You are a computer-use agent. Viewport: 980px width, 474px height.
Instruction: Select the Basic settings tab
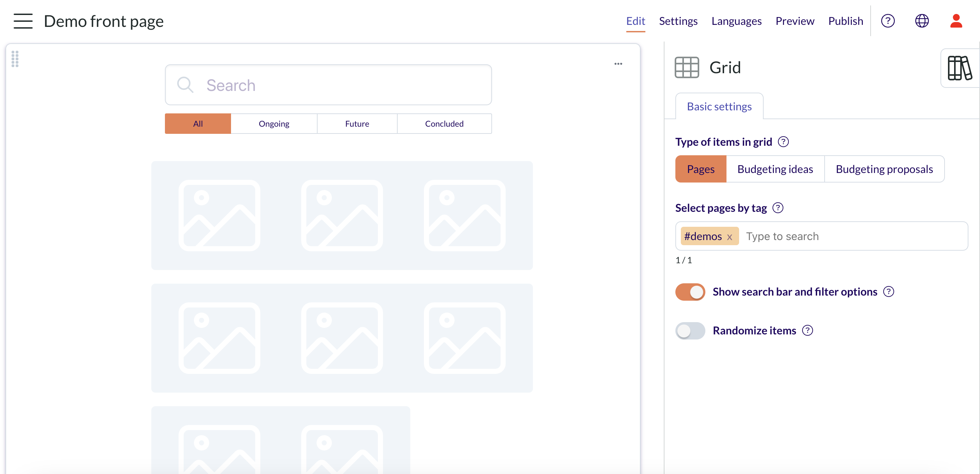[x=719, y=107]
